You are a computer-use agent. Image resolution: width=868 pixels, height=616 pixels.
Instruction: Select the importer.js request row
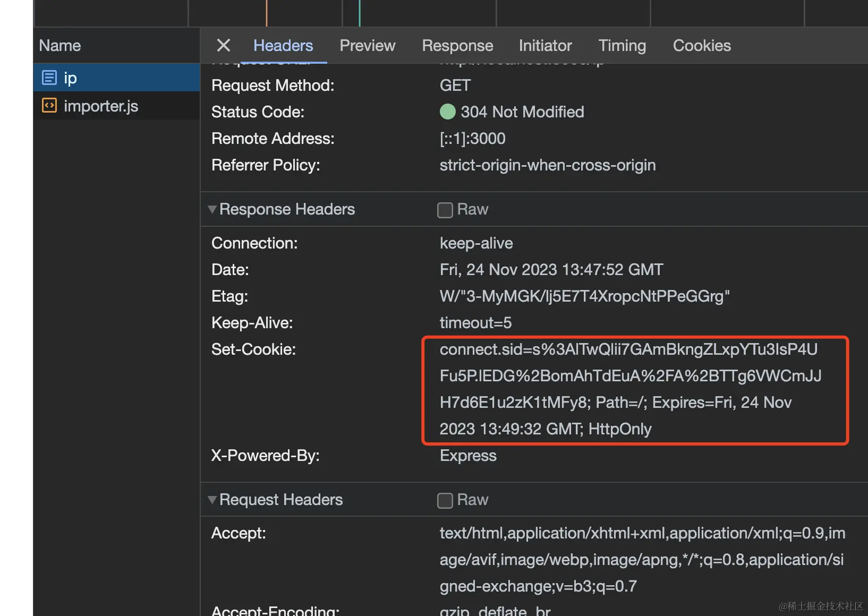(x=117, y=106)
